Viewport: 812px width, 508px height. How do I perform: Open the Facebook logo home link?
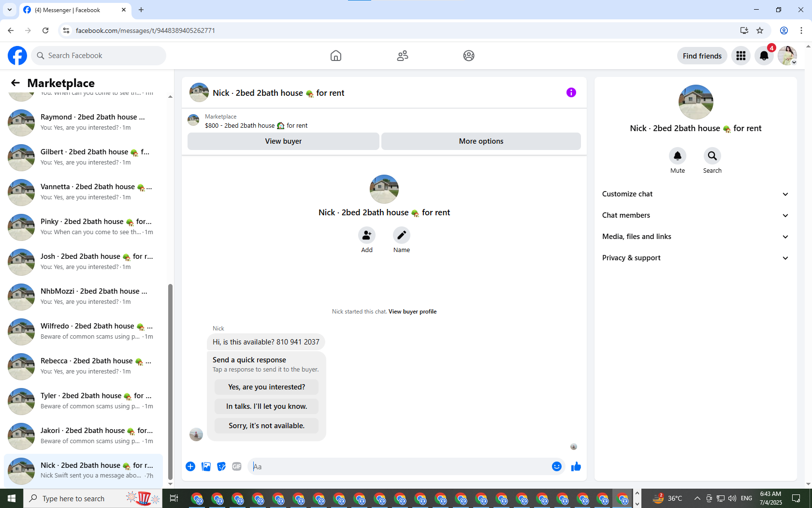(17, 56)
